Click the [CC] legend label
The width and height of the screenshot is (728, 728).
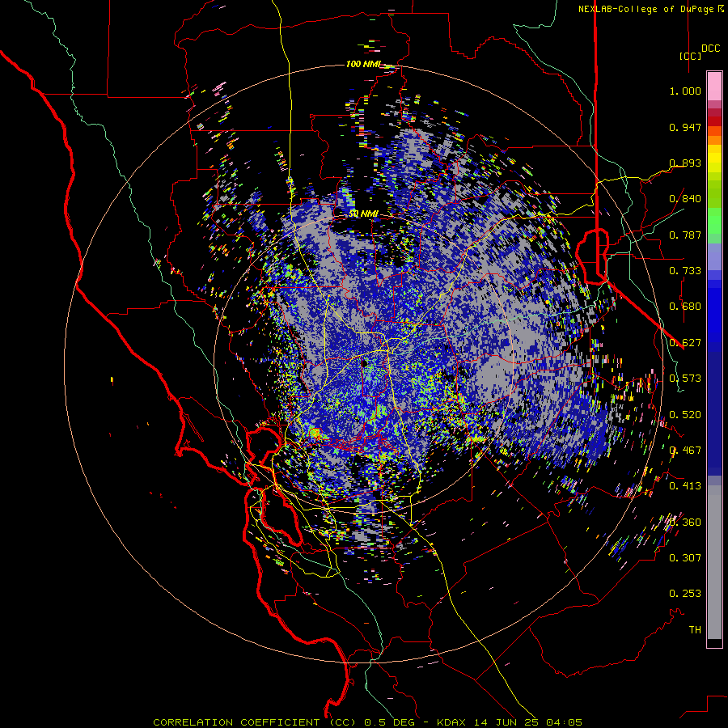691,56
